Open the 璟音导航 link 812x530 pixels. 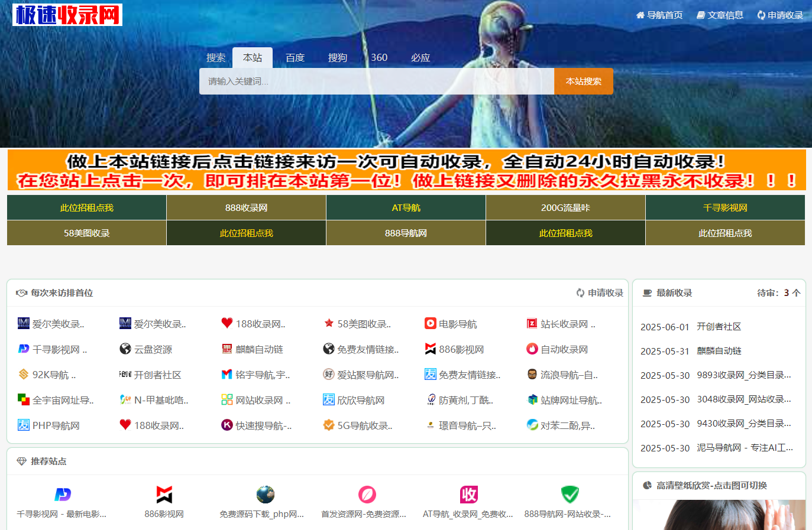pos(467,425)
